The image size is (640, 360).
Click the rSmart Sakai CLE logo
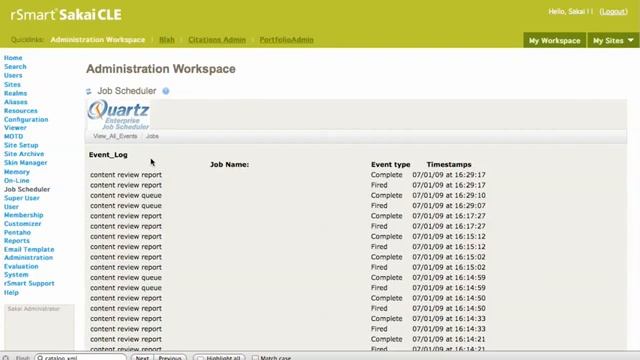click(66, 15)
